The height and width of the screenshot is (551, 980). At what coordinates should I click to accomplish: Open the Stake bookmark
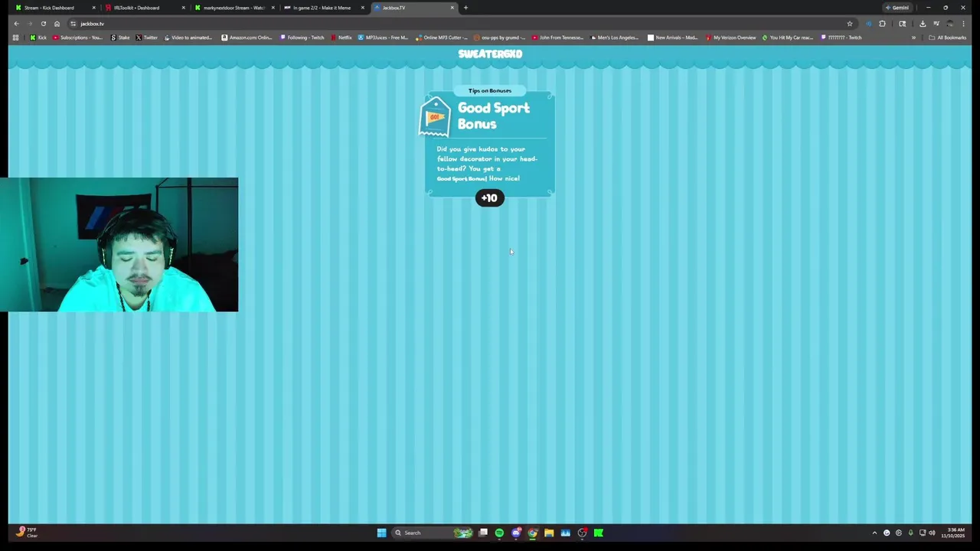click(x=120, y=37)
